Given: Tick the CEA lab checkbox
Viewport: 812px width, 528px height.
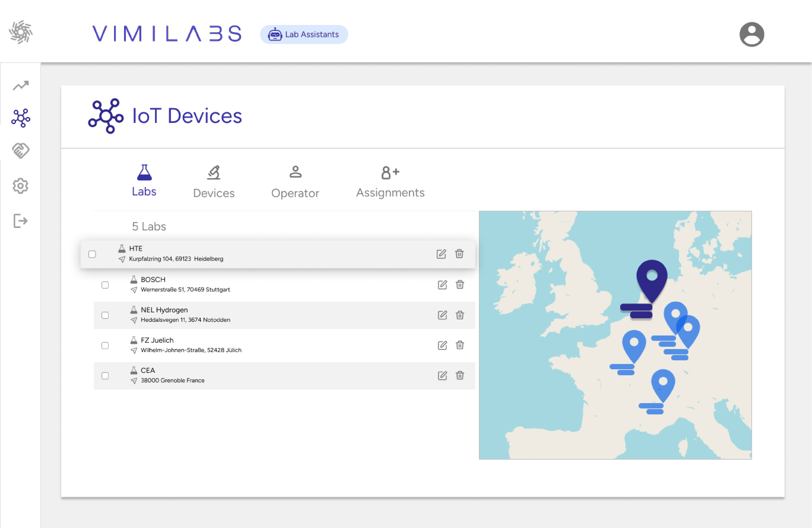Looking at the screenshot, I should 105,376.
